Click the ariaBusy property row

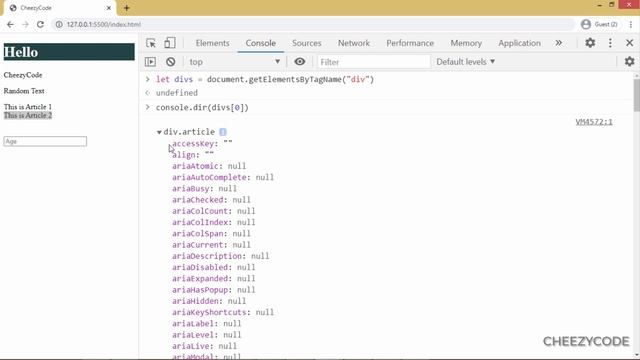pyautogui.click(x=204, y=189)
